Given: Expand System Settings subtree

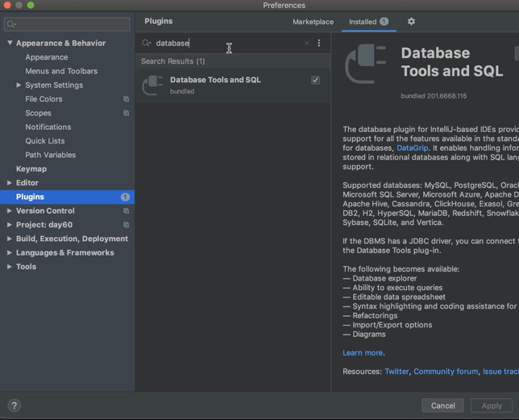Looking at the screenshot, I should coord(19,85).
